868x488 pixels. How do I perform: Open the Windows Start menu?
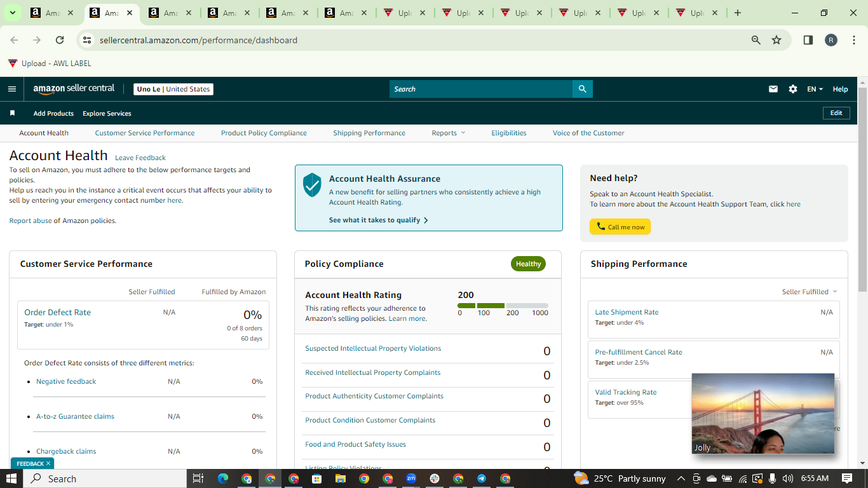tap(11, 478)
